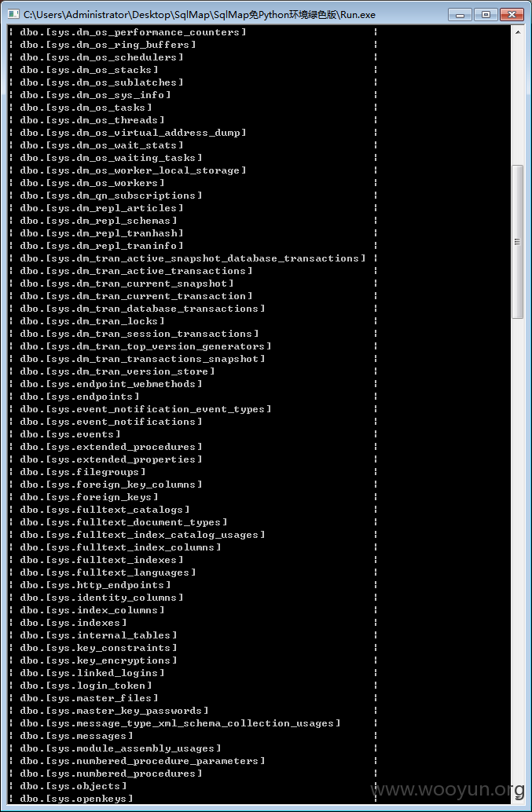This screenshot has height=812, width=532.
Task: Click the dbo.[sys.dm_os_performance_counters] line
Action: coord(133,32)
